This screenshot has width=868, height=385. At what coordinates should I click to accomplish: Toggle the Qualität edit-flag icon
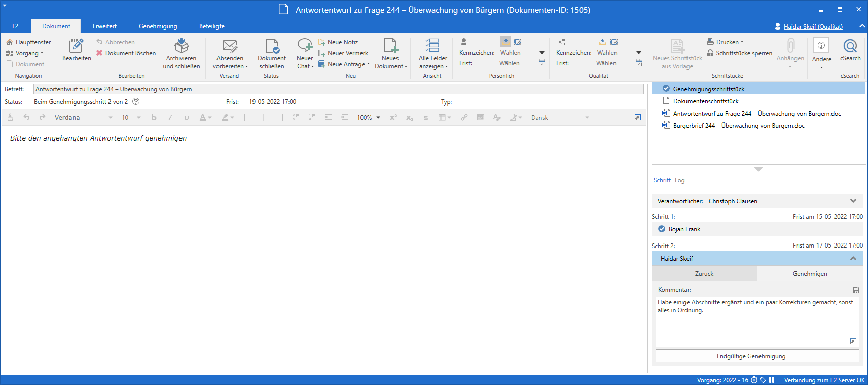(x=614, y=42)
